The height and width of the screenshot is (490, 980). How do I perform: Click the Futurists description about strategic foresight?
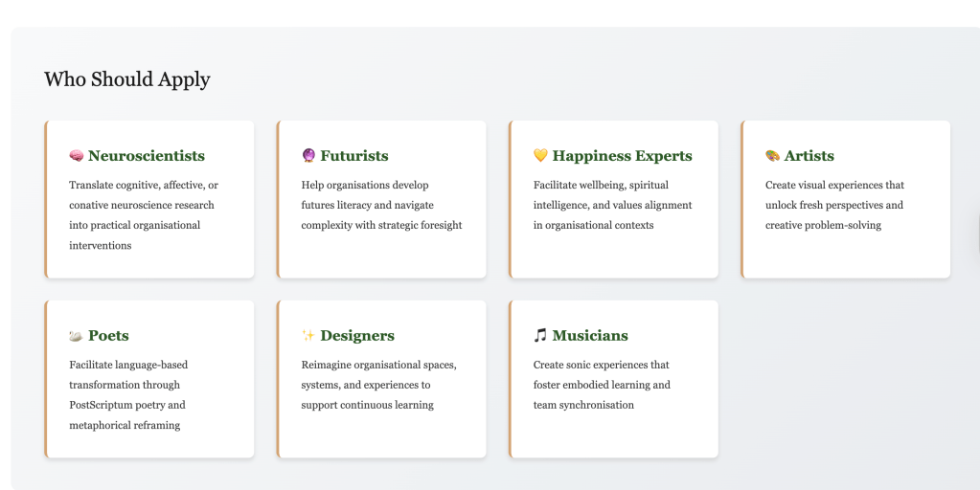381,206
